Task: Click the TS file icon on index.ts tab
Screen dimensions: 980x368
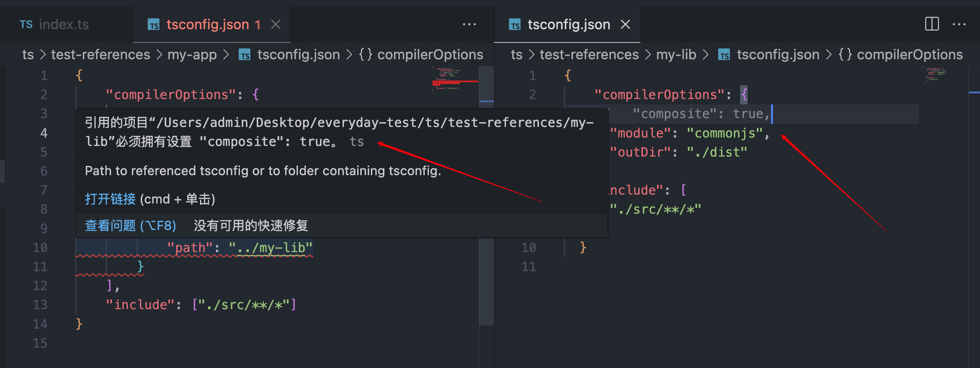Action: [x=26, y=24]
